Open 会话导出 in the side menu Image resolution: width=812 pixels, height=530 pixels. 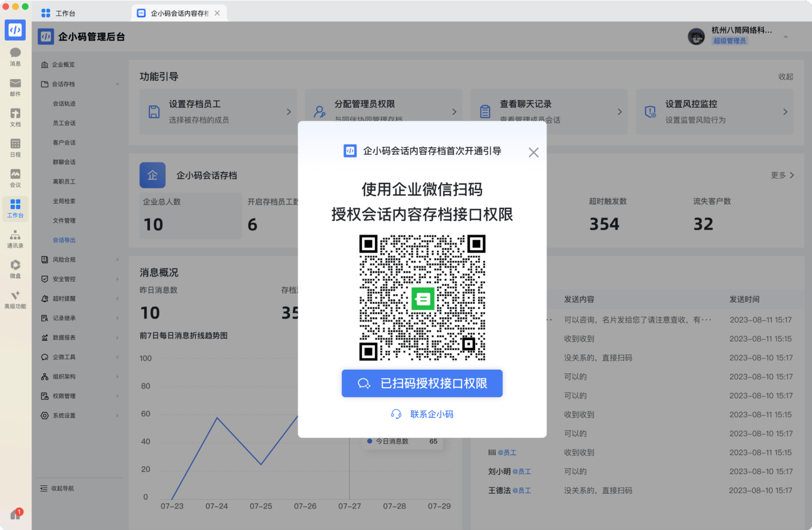pyautogui.click(x=64, y=240)
